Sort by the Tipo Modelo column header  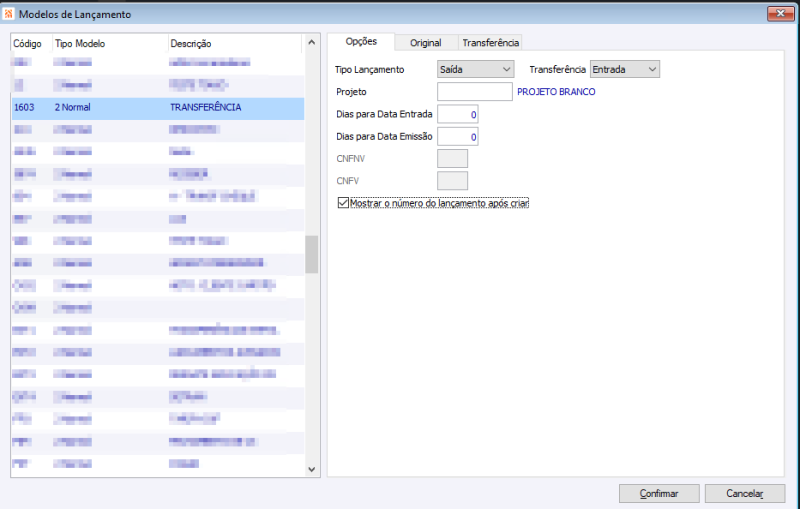(110, 43)
